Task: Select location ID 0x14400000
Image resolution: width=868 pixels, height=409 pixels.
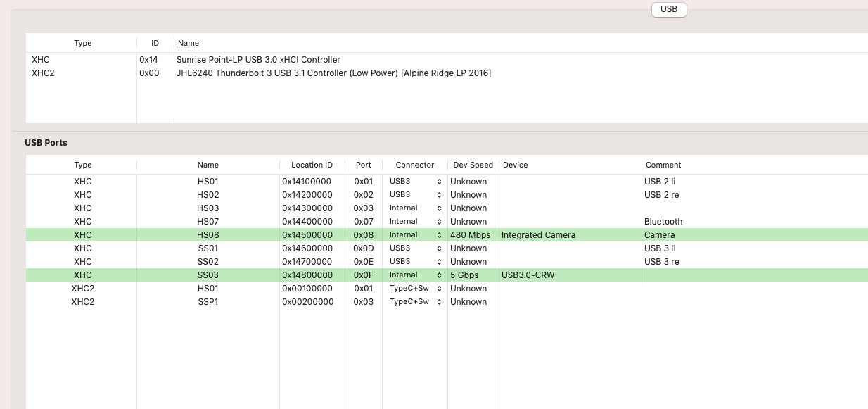Action: point(307,222)
